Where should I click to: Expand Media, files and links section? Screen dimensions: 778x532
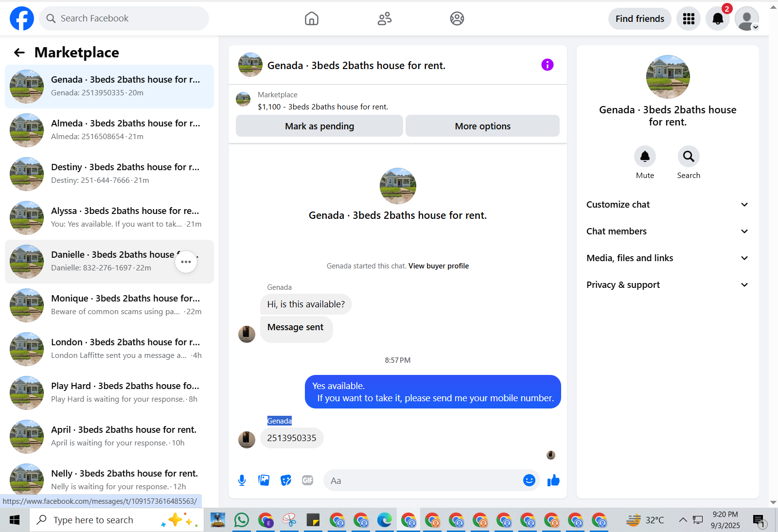click(x=668, y=258)
